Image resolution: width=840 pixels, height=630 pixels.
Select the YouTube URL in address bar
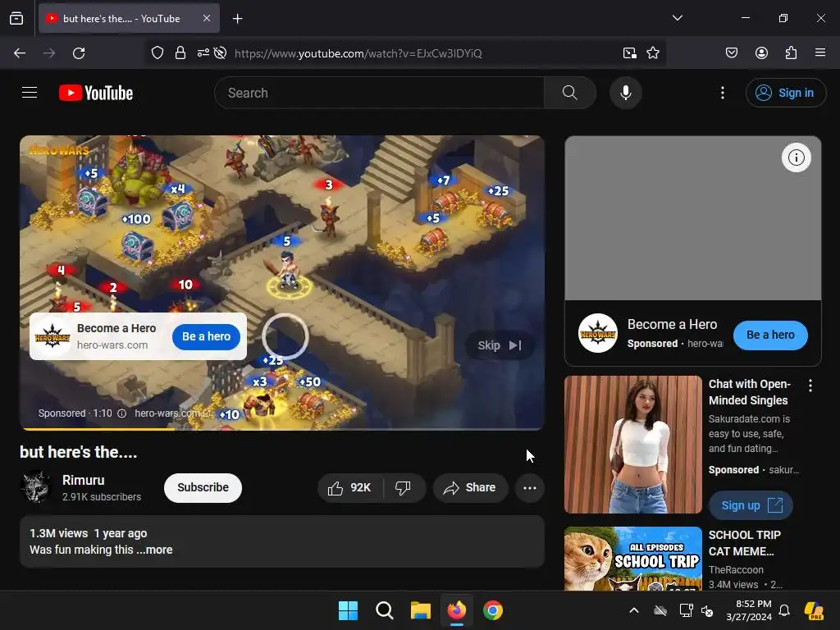coord(358,53)
